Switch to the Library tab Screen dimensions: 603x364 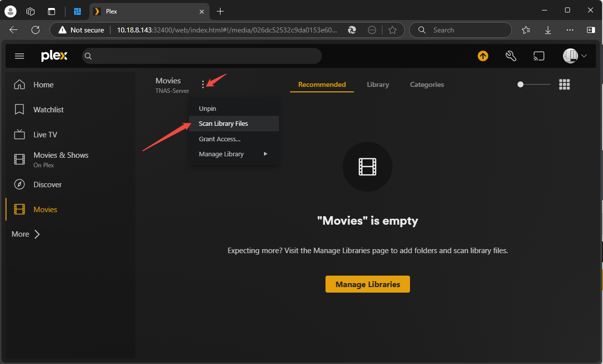pyautogui.click(x=378, y=84)
